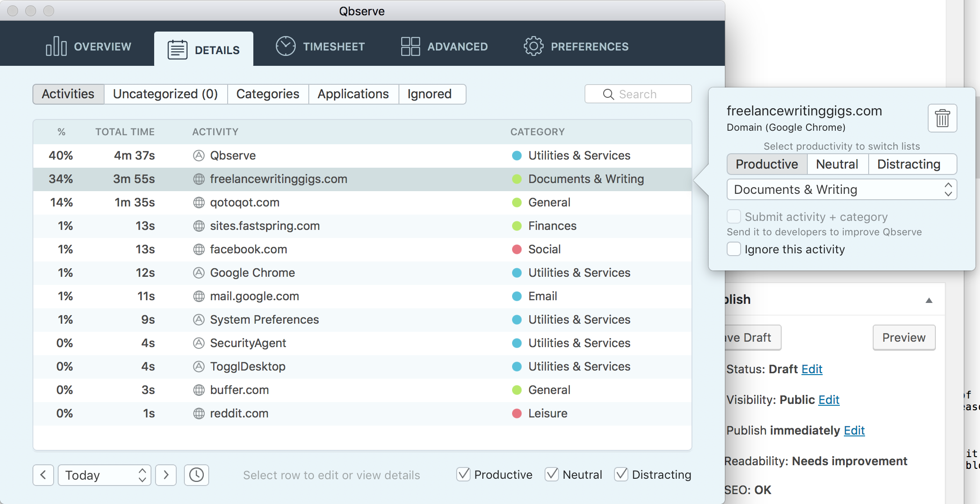The width and height of the screenshot is (980, 504).
Task: Click app icon beside Google Chrome row
Action: click(199, 273)
